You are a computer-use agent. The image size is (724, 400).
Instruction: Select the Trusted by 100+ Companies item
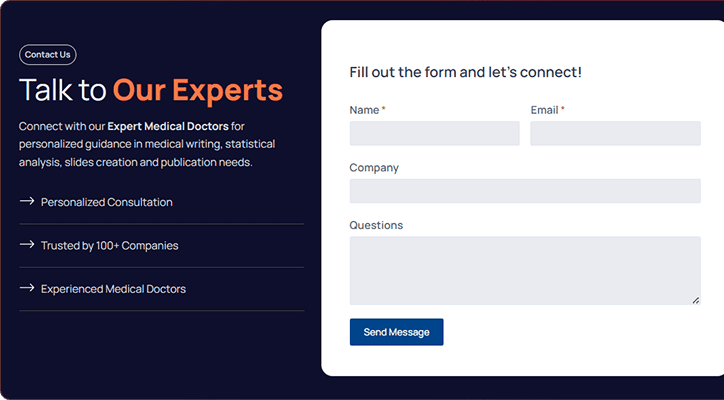coord(162,246)
